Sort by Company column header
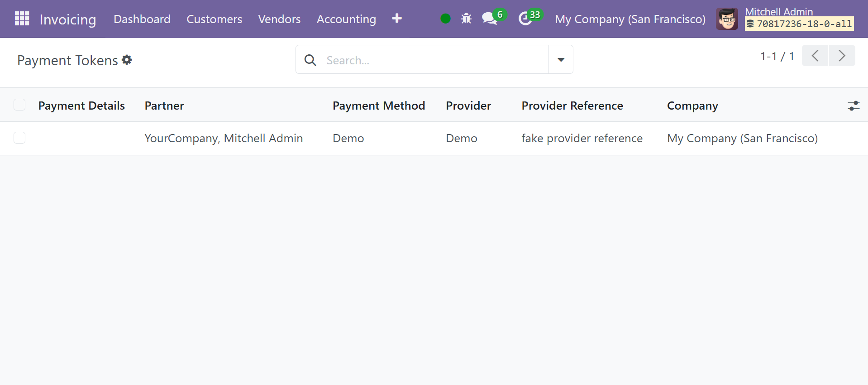 [x=692, y=106]
